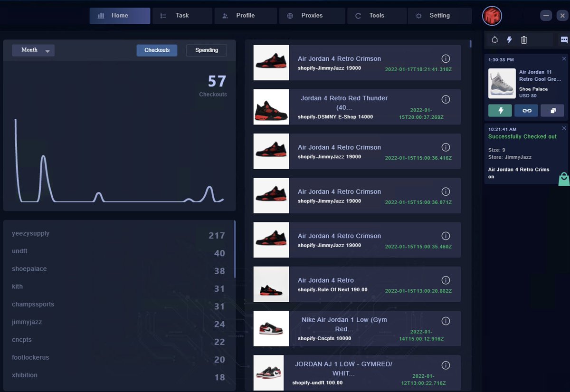Screen dimensions: 570x392
Task: Click the red cube logo avatar
Action: tap(492, 16)
